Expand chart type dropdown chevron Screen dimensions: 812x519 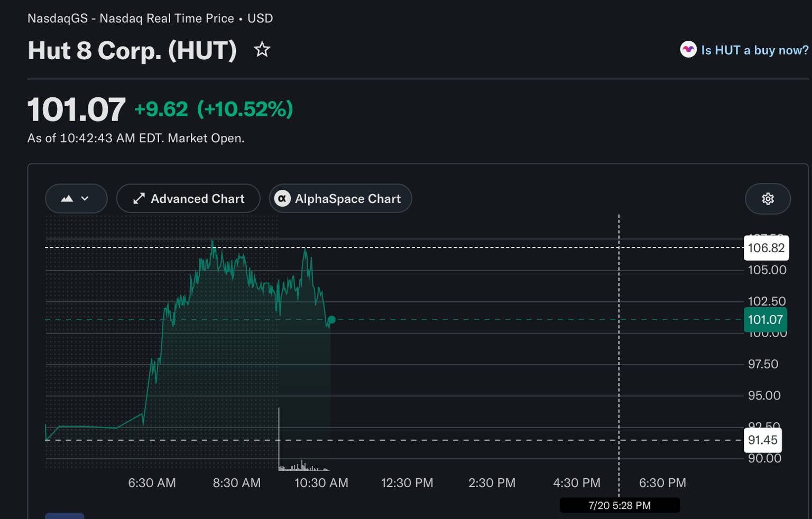[85, 199]
